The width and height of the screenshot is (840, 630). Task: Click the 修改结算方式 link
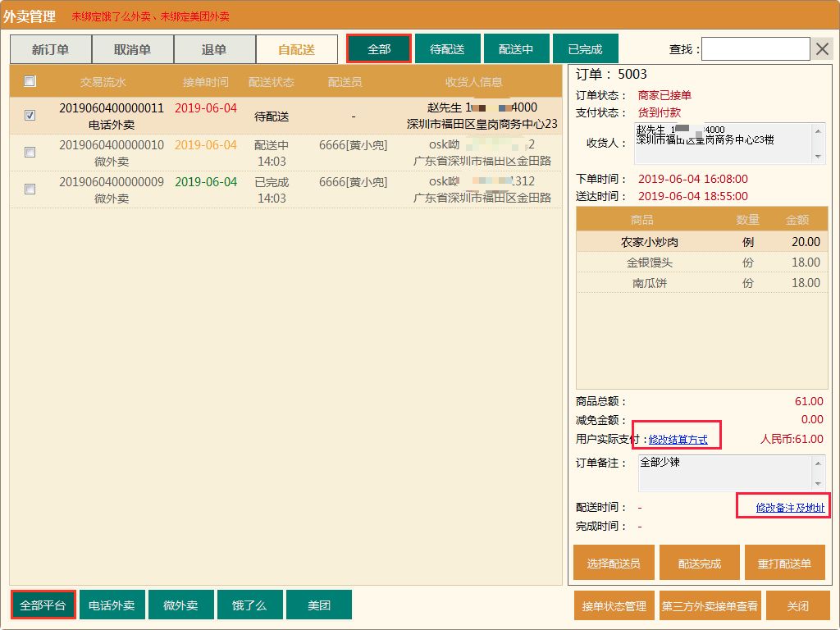point(678,440)
